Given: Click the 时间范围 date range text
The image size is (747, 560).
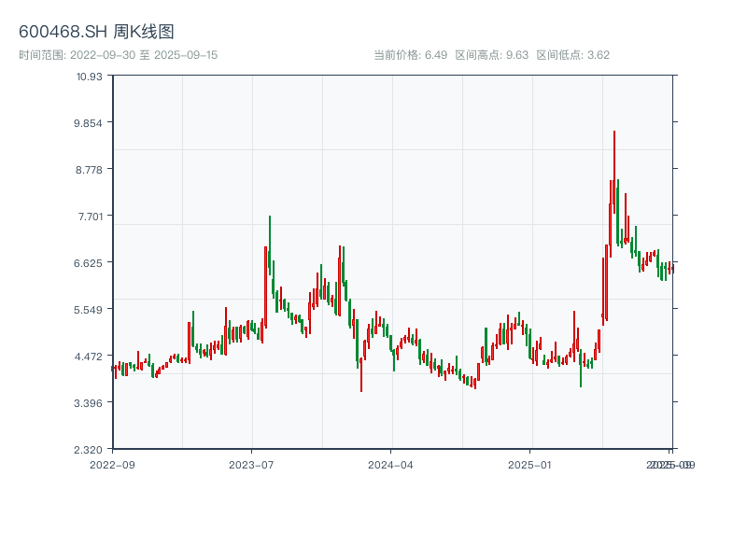Looking at the screenshot, I should click(x=119, y=55).
